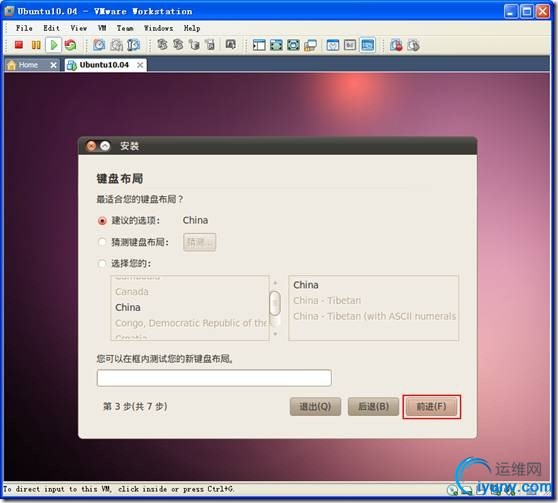The width and height of the screenshot is (558, 503).
Task: Click the country list scroll-down arrow
Action: pos(275,334)
